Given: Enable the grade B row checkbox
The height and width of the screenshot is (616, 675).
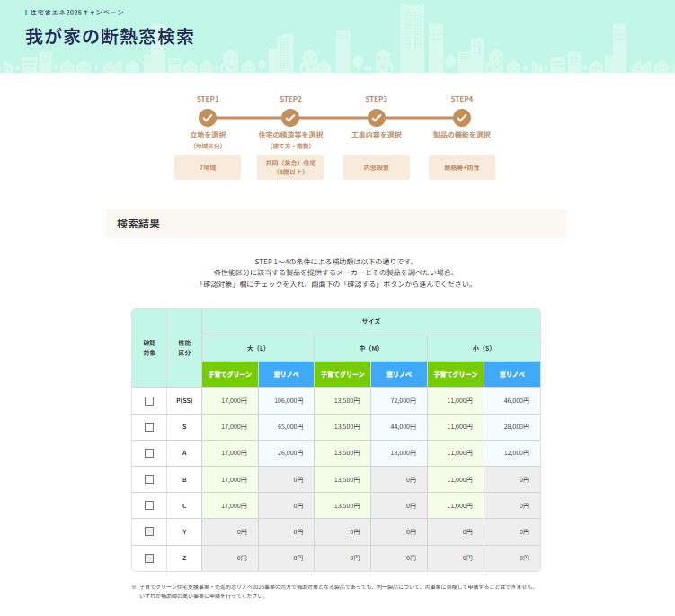Looking at the screenshot, I should coord(149,479).
